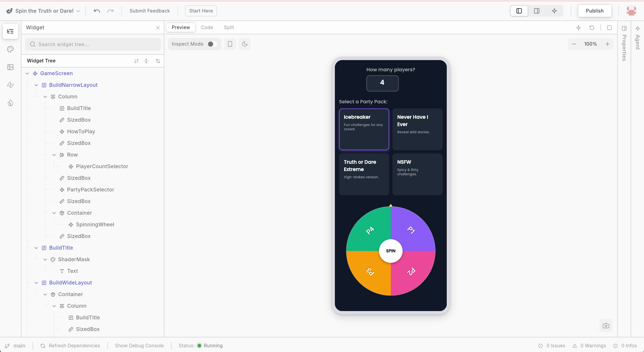Screen dimensions: 644x352
Task: Switch to the Code tab
Action: (207, 27)
